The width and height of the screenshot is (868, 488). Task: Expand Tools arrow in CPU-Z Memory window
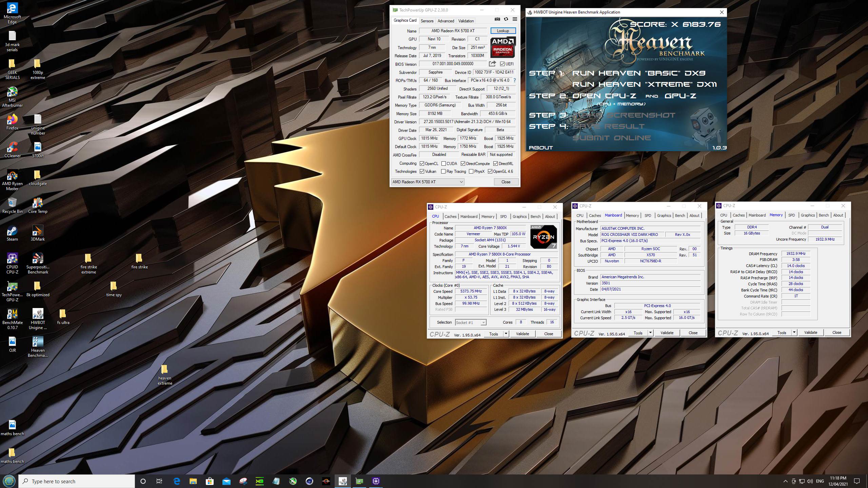794,332
